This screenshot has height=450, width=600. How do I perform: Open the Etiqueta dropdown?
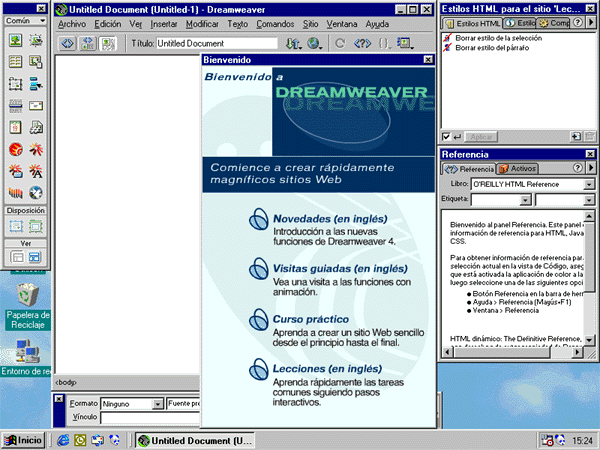[x=525, y=200]
